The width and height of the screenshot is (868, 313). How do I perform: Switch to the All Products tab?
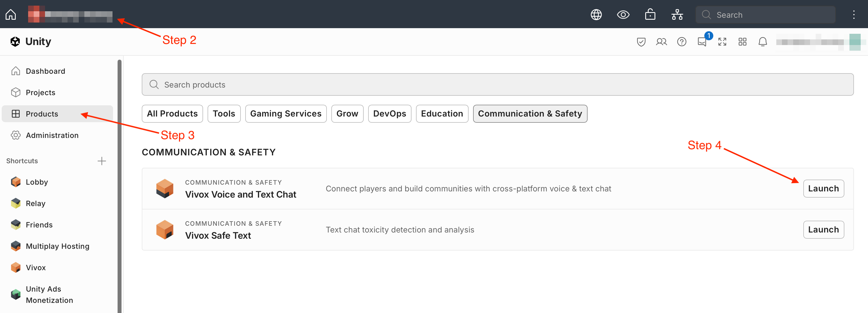[172, 114]
